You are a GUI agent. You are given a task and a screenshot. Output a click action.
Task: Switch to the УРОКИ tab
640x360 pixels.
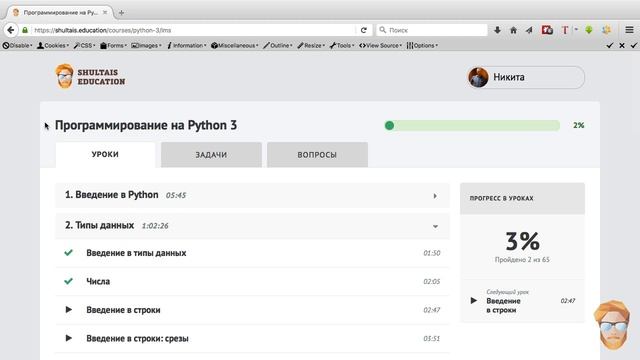105,154
